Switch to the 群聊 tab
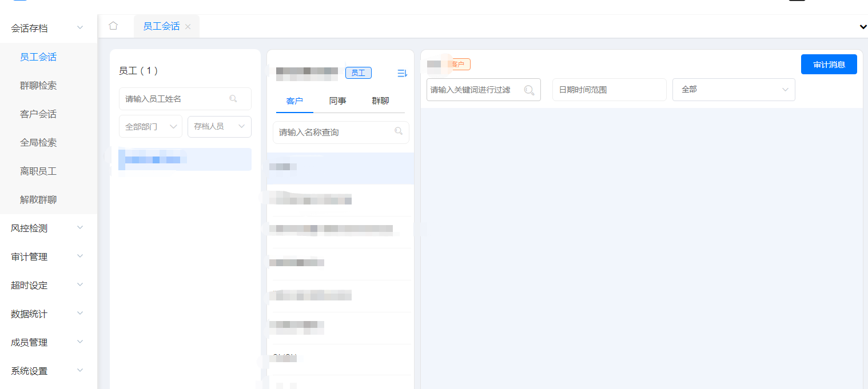The height and width of the screenshot is (389, 868). (381, 101)
